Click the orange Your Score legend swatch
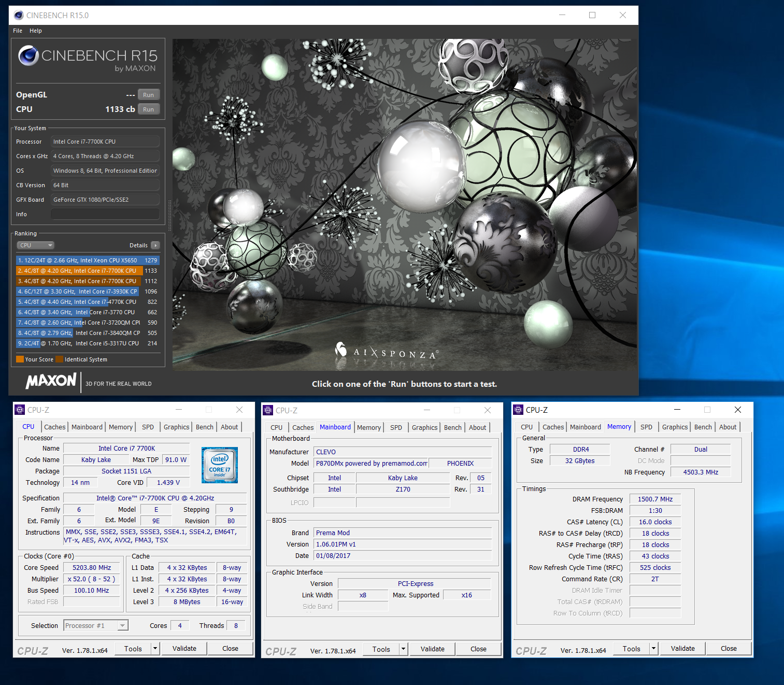 pos(20,359)
